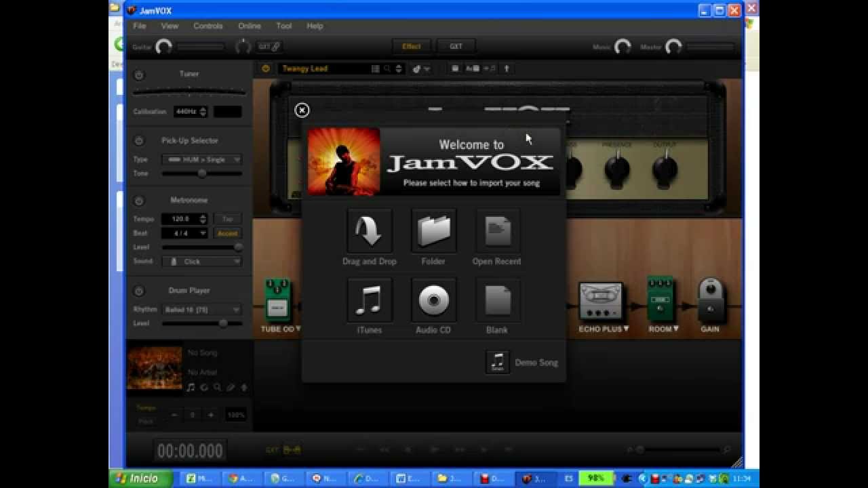
Task: Choose the Blank song icon
Action: [x=497, y=300]
